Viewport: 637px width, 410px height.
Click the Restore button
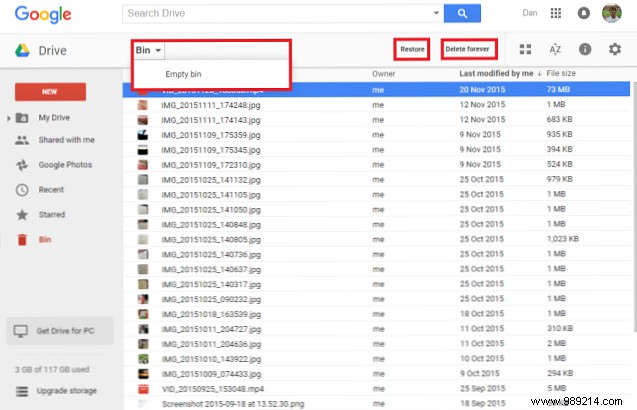point(412,49)
